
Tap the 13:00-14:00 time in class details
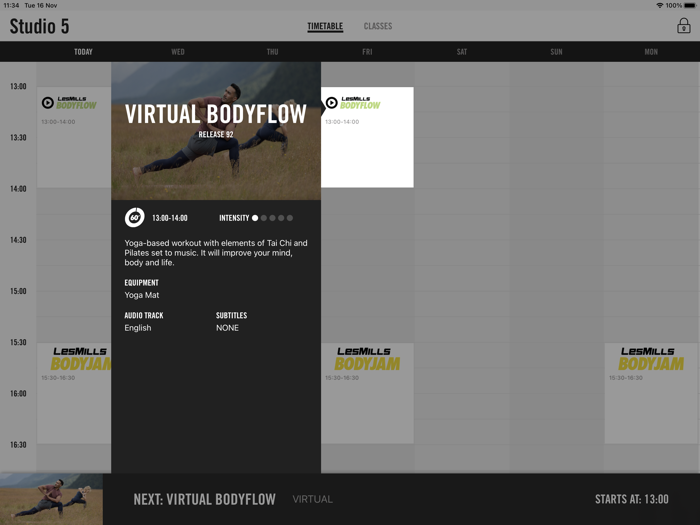(x=170, y=218)
